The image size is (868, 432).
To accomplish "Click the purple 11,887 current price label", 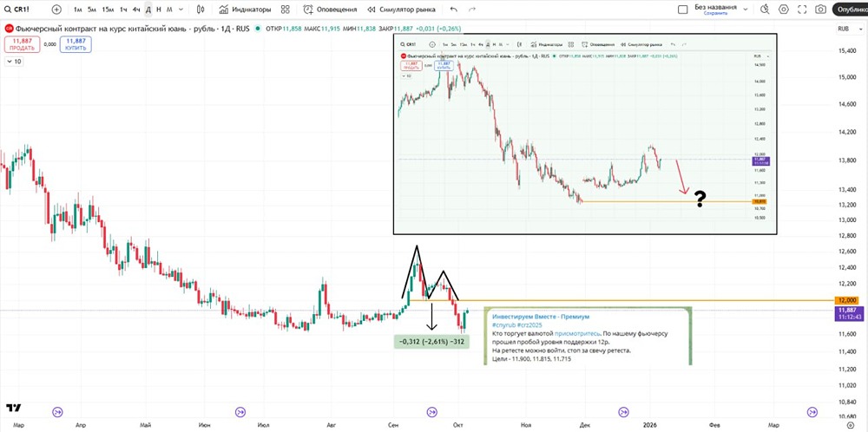I will point(850,313).
